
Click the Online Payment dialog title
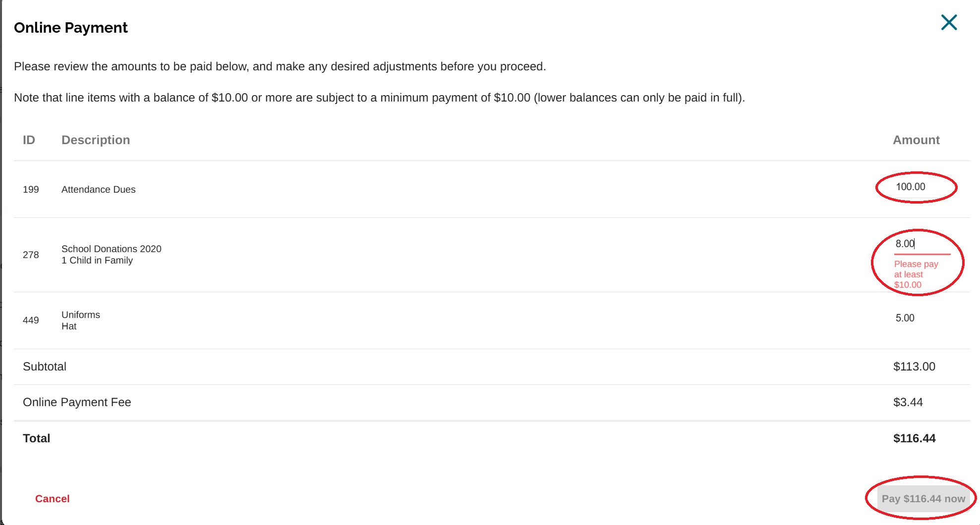point(71,28)
